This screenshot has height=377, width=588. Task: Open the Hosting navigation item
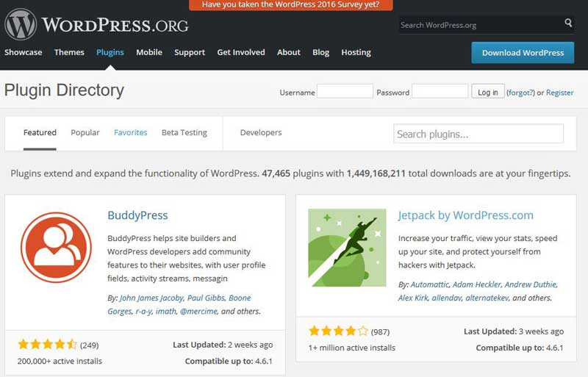point(356,52)
